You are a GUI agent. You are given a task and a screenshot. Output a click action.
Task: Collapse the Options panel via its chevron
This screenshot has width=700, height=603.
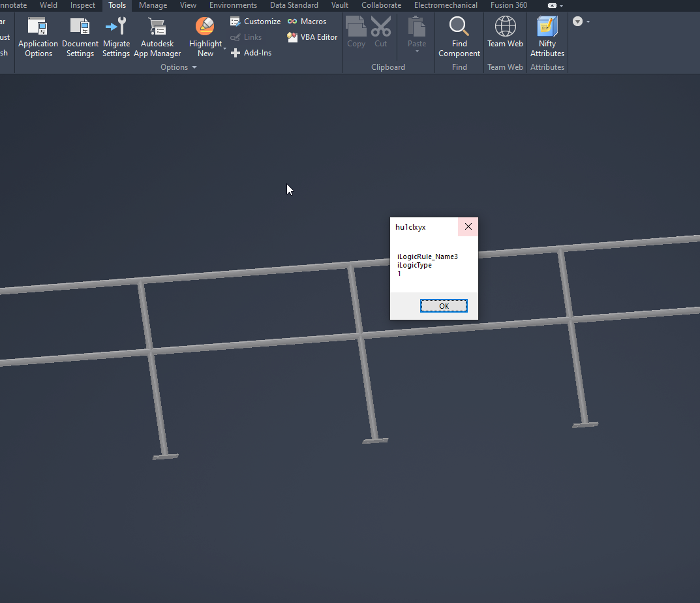point(194,67)
